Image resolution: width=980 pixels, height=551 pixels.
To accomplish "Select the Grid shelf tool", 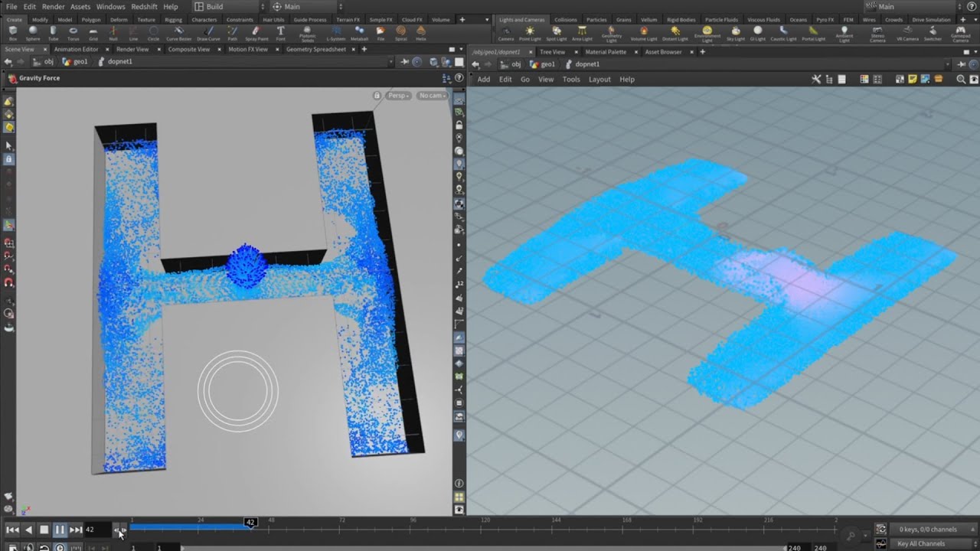I will tap(93, 33).
